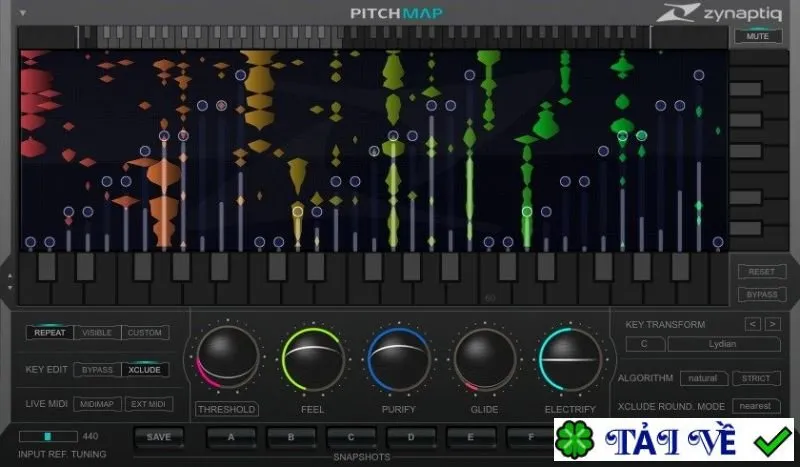Select the CUSTOM mode
800x467 pixels.
pyautogui.click(x=145, y=333)
